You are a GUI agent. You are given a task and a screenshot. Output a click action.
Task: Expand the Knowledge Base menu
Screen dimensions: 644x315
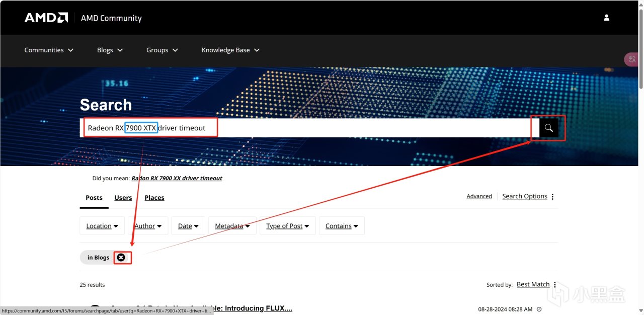click(x=230, y=50)
